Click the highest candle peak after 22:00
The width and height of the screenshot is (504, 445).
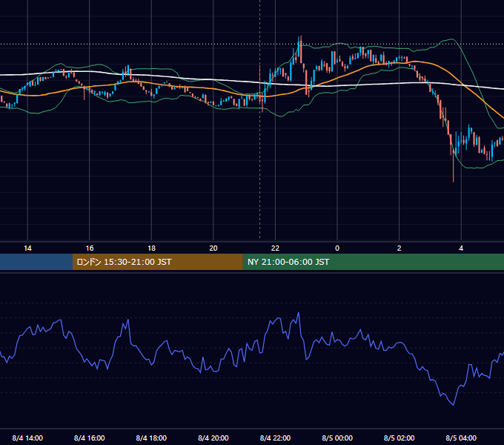301,48
